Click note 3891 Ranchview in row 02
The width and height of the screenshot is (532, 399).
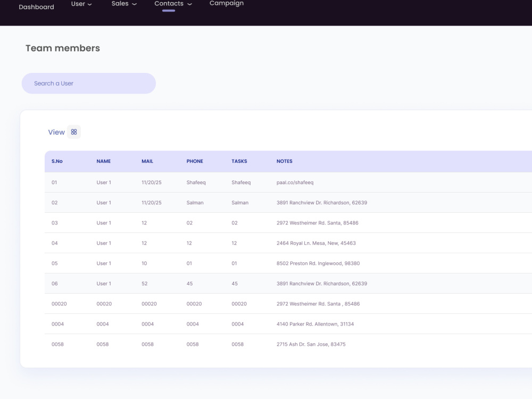click(x=322, y=203)
